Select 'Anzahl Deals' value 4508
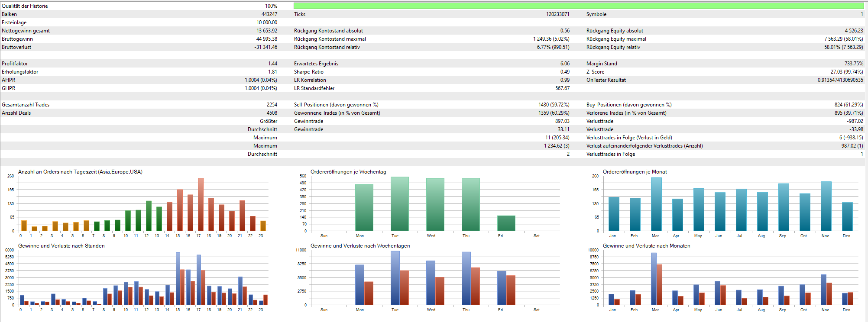This screenshot has width=868, height=322. pos(272,113)
